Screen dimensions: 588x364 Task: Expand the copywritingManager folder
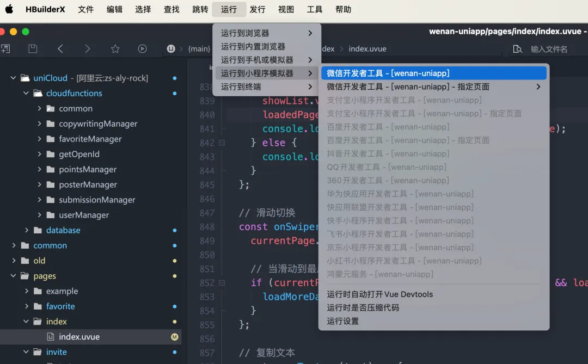[39, 124]
